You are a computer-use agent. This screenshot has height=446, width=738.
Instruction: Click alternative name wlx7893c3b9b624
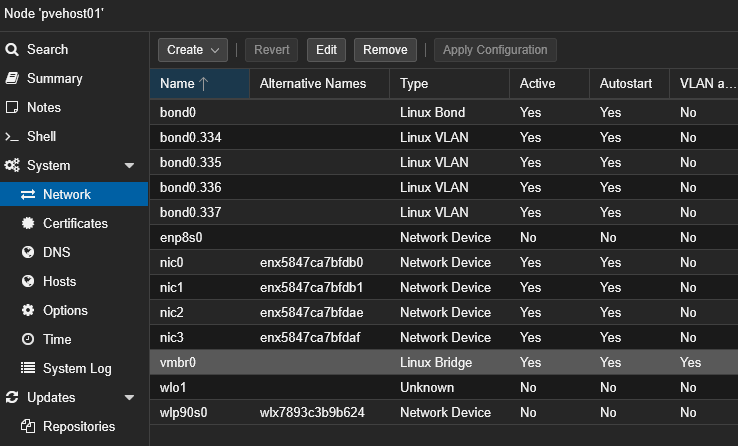(312, 413)
